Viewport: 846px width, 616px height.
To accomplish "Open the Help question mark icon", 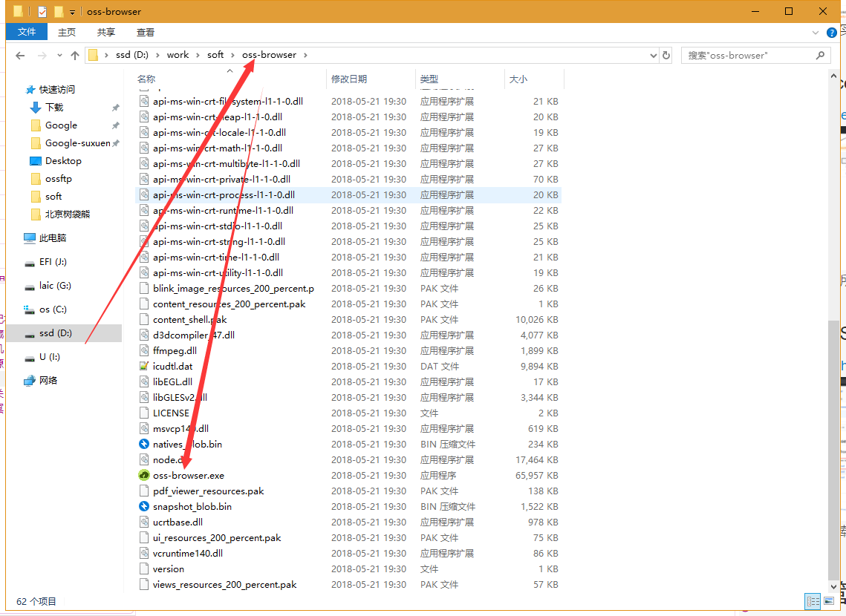I will point(832,33).
